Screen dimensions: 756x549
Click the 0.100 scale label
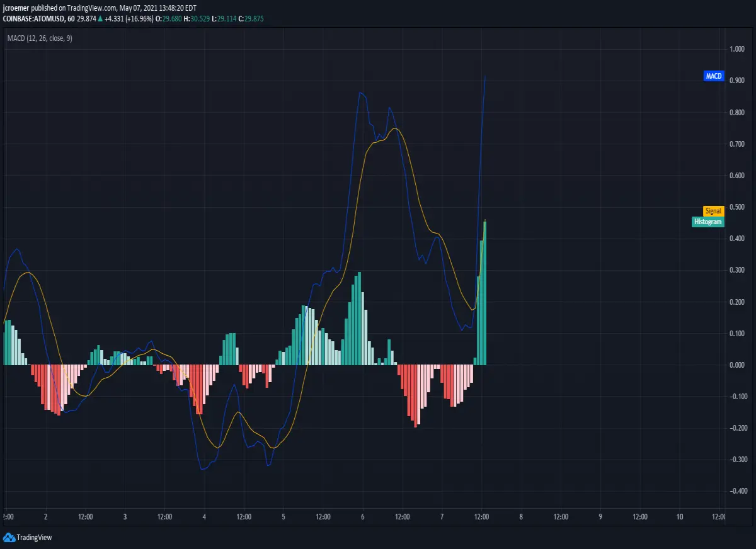click(736, 333)
